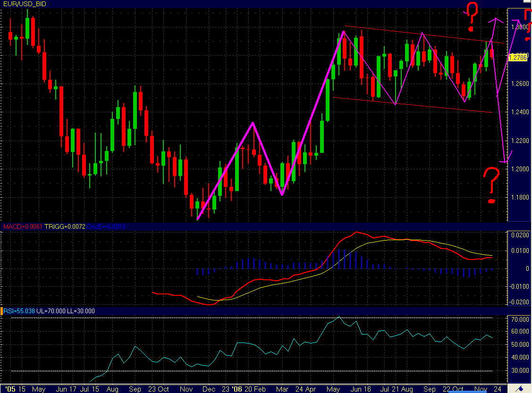Click the magenta up arrow projection head
This screenshot has height=393, width=532.
[496, 20]
